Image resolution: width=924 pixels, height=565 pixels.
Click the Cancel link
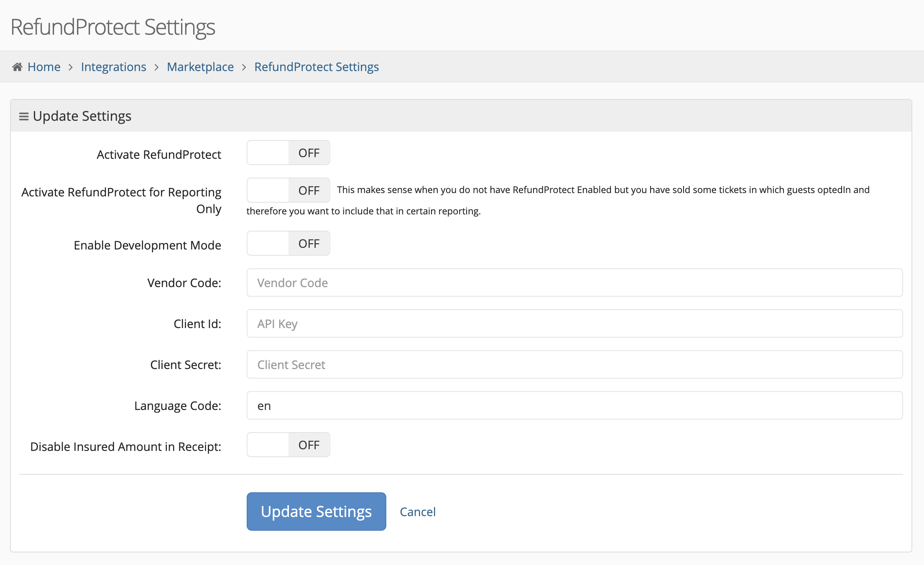(418, 512)
